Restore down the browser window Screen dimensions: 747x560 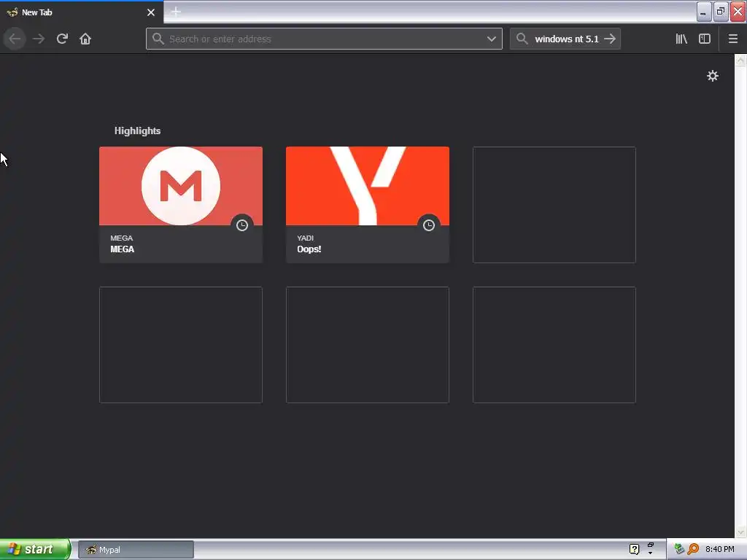(721, 12)
